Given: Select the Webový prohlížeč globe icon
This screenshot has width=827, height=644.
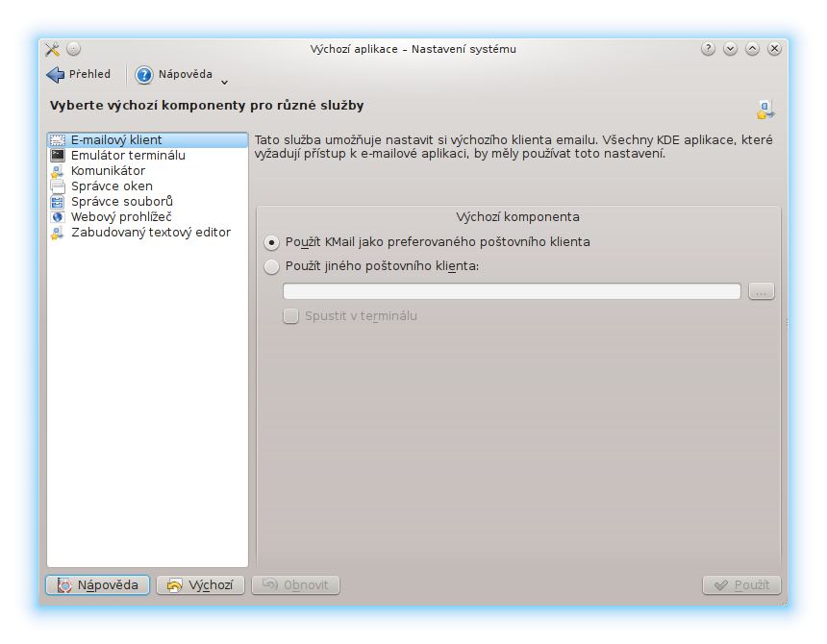Looking at the screenshot, I should pyautogui.click(x=58, y=216).
